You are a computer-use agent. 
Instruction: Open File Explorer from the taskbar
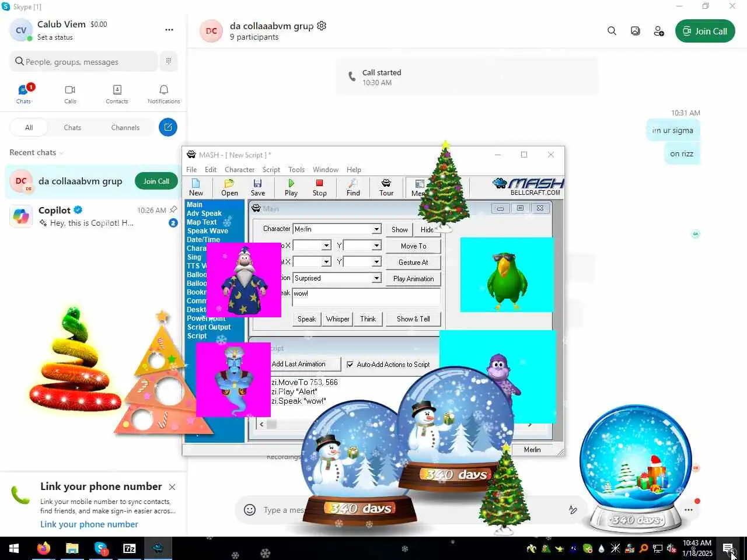point(72,548)
